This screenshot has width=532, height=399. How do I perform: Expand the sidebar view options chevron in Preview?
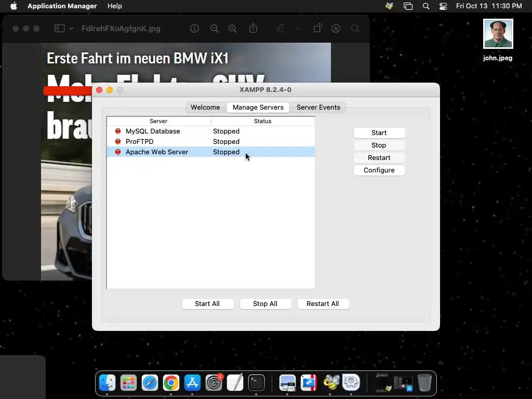click(x=71, y=29)
